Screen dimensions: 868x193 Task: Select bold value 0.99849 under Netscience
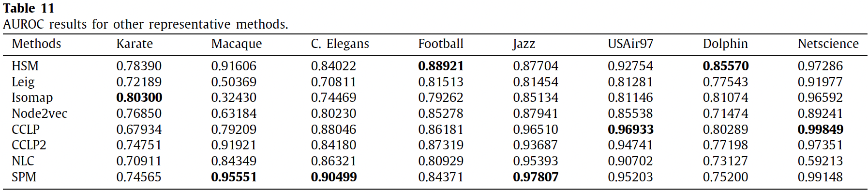click(x=821, y=129)
